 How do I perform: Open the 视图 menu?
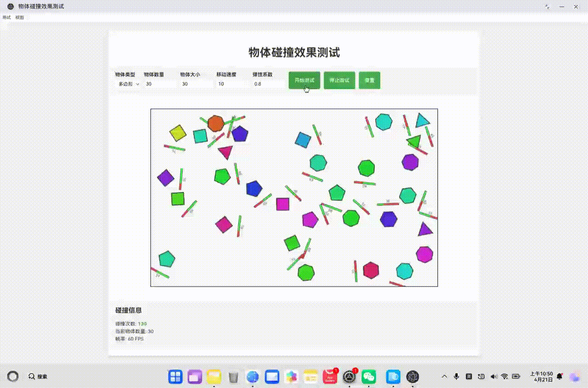[18, 17]
